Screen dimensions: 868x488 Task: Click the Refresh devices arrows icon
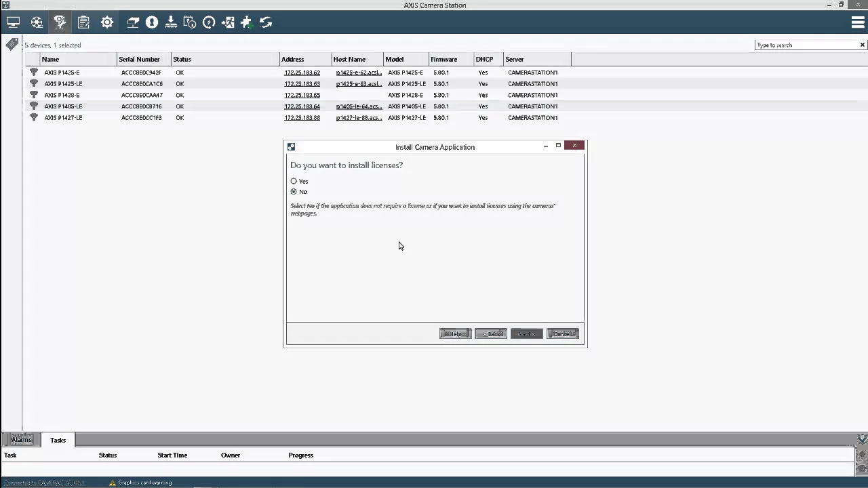(x=266, y=22)
